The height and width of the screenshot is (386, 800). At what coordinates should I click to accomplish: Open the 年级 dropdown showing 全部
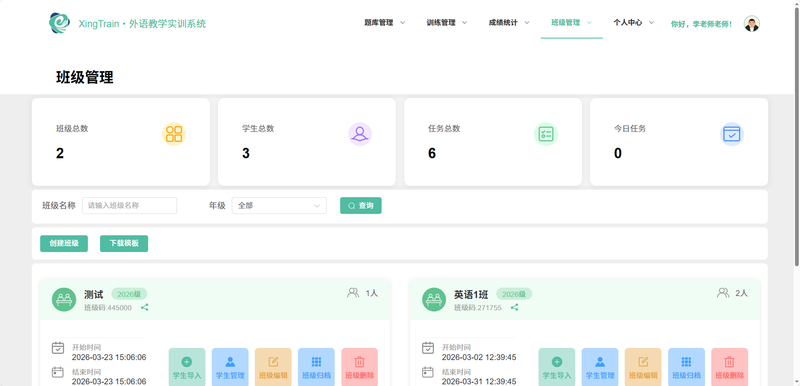pos(279,205)
